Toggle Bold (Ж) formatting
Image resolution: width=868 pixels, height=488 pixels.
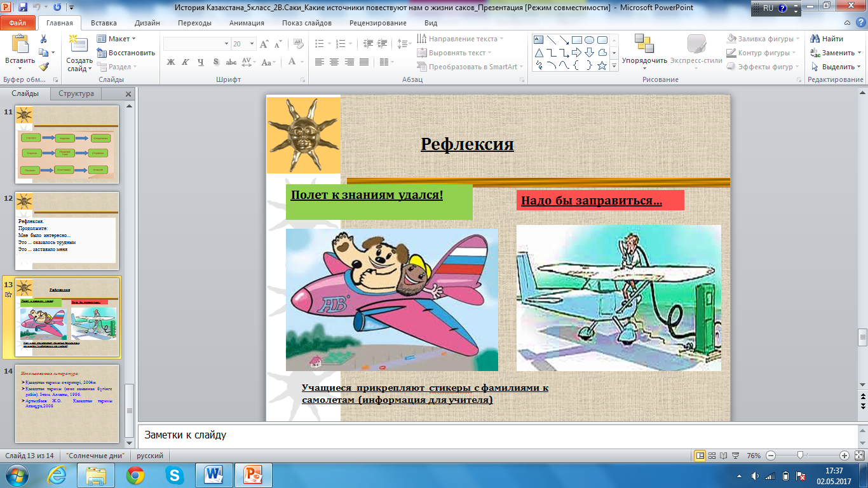pyautogui.click(x=170, y=62)
